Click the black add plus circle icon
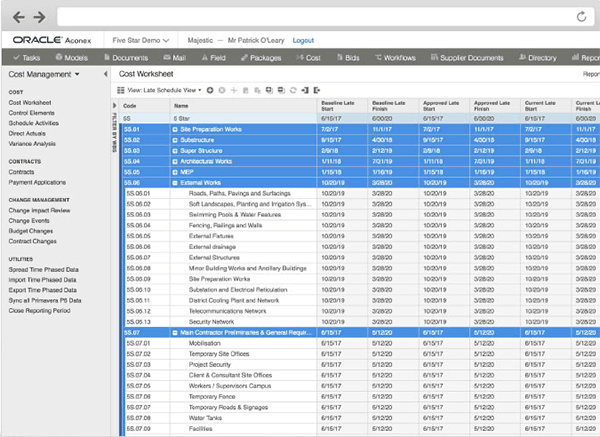The width and height of the screenshot is (600, 437). 210,90
